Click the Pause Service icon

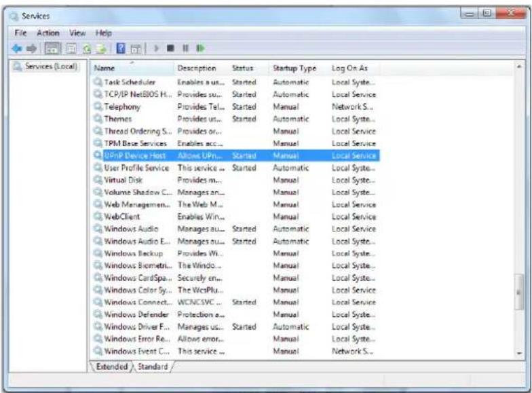(186, 48)
